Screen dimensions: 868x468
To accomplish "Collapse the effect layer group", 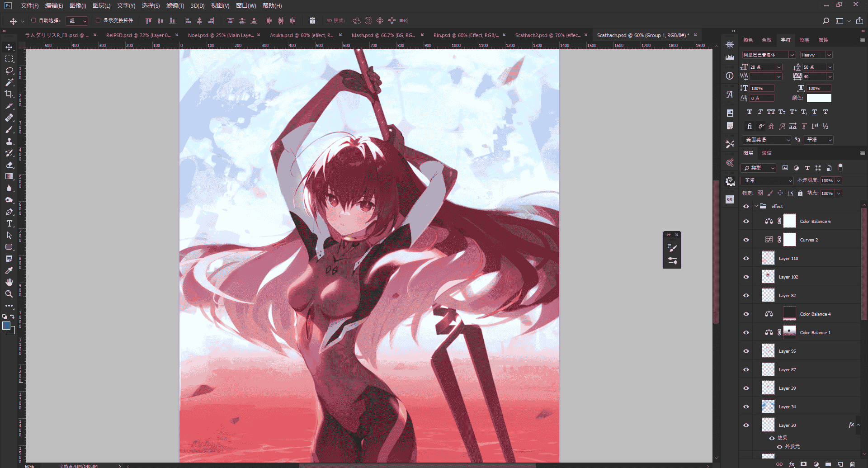I will (756, 206).
